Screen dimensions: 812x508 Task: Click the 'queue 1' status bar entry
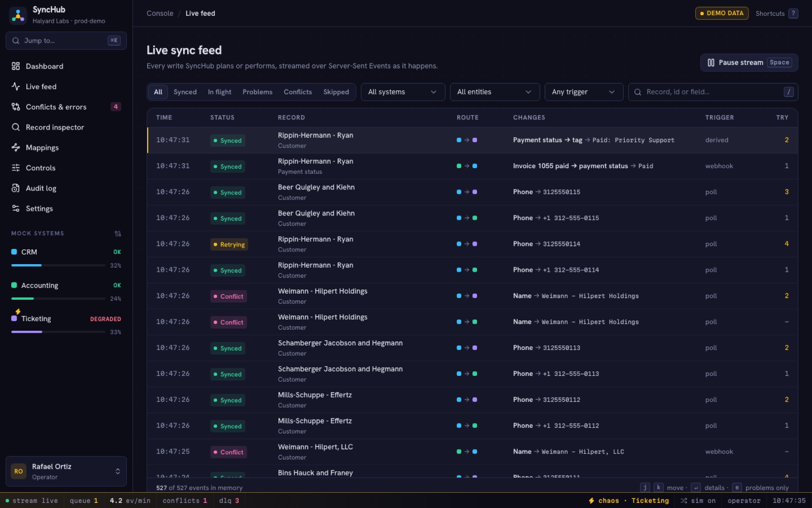[84, 500]
